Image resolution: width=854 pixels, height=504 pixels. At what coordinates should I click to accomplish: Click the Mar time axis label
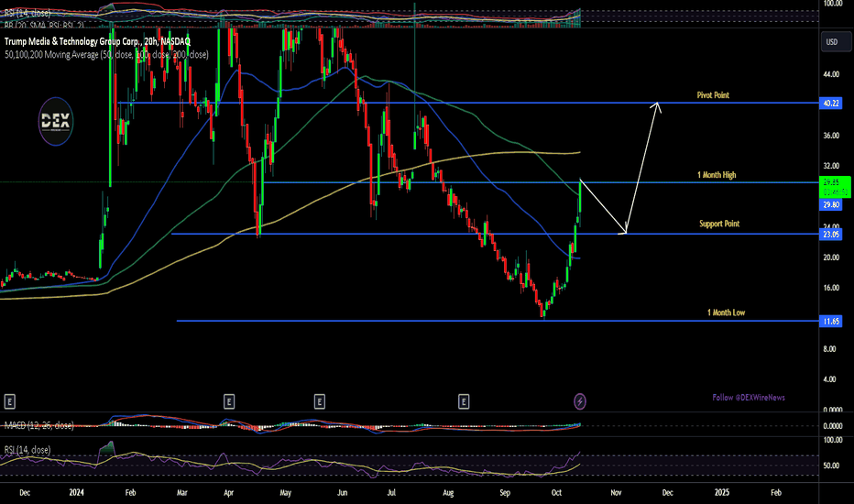pos(182,493)
